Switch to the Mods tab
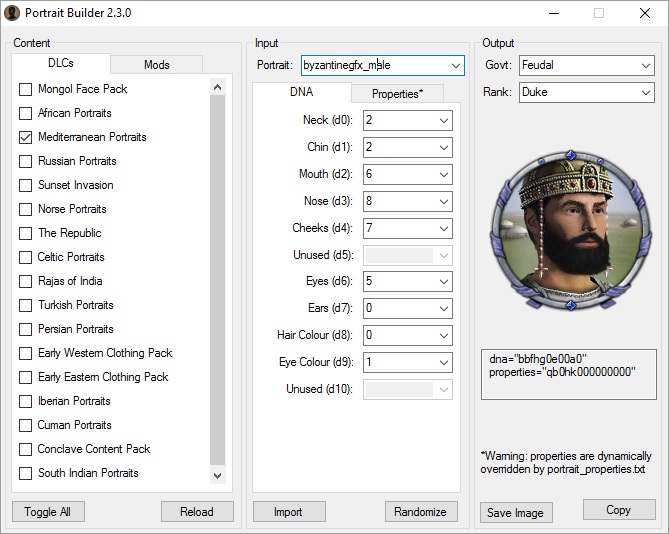The height and width of the screenshot is (534, 669). coord(157,65)
